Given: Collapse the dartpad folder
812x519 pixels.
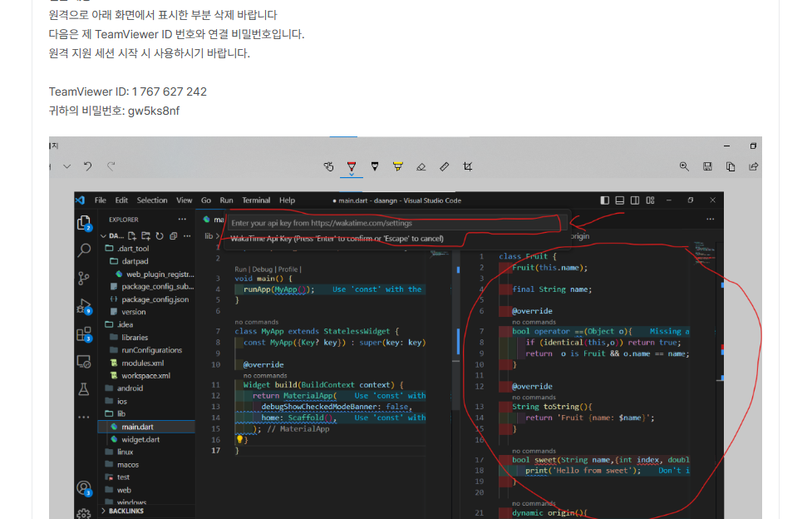Looking at the screenshot, I should pyautogui.click(x=135, y=261).
